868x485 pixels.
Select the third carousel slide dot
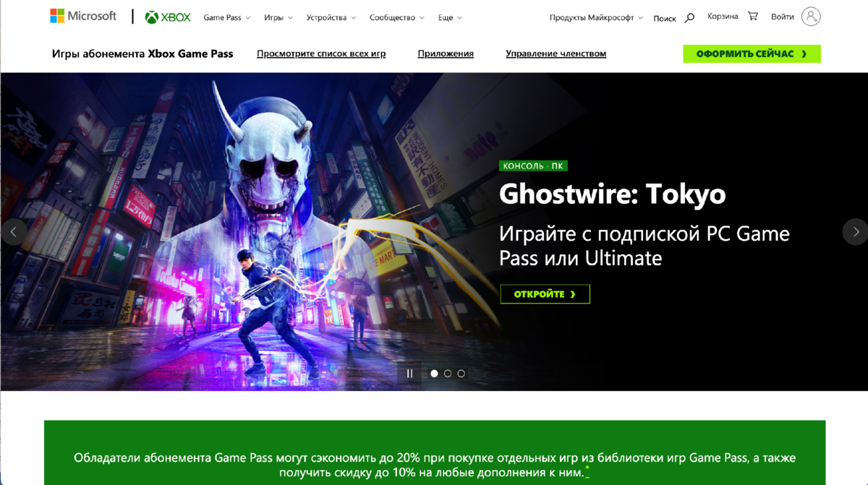pyautogui.click(x=461, y=374)
